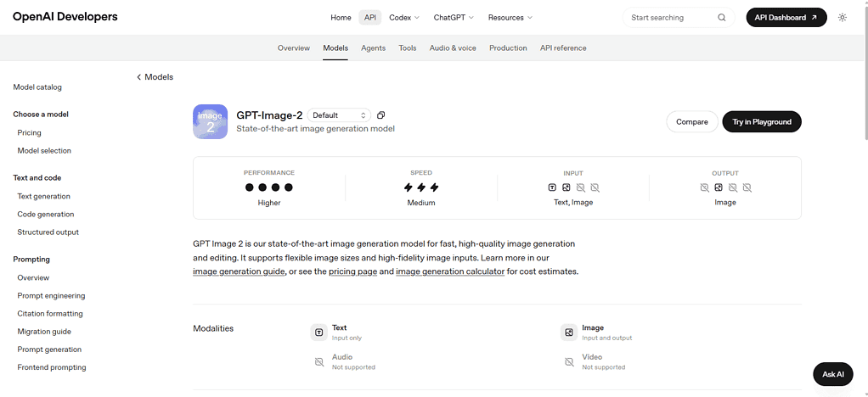868x397 pixels.
Task: Open Code generation in sidebar
Action: [45, 215]
